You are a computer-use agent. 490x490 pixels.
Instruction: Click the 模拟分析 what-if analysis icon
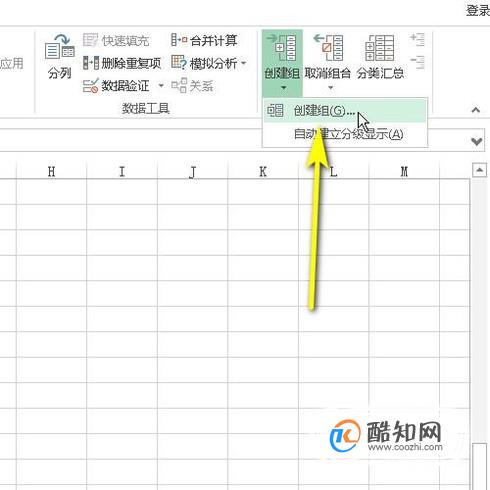[179, 62]
